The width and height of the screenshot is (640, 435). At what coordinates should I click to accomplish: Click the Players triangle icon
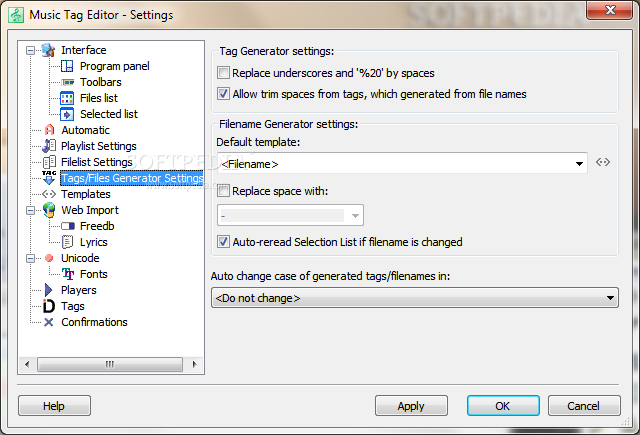(49, 290)
